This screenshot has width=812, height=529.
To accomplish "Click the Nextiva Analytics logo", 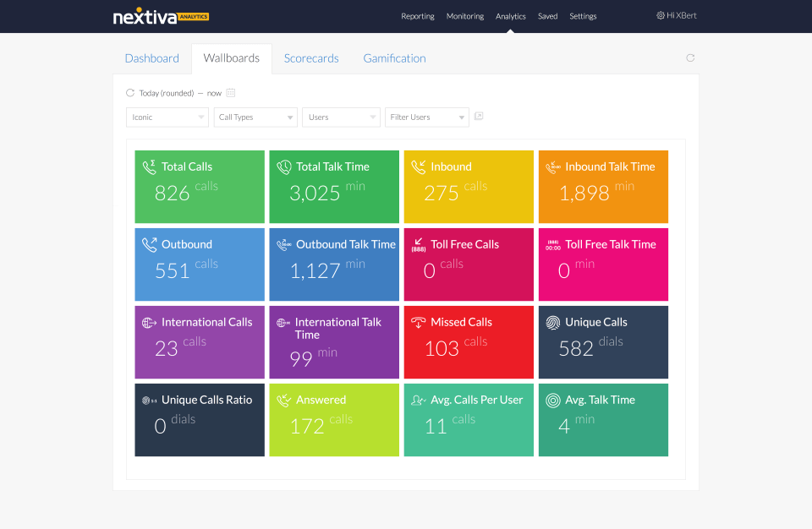I will (x=161, y=16).
